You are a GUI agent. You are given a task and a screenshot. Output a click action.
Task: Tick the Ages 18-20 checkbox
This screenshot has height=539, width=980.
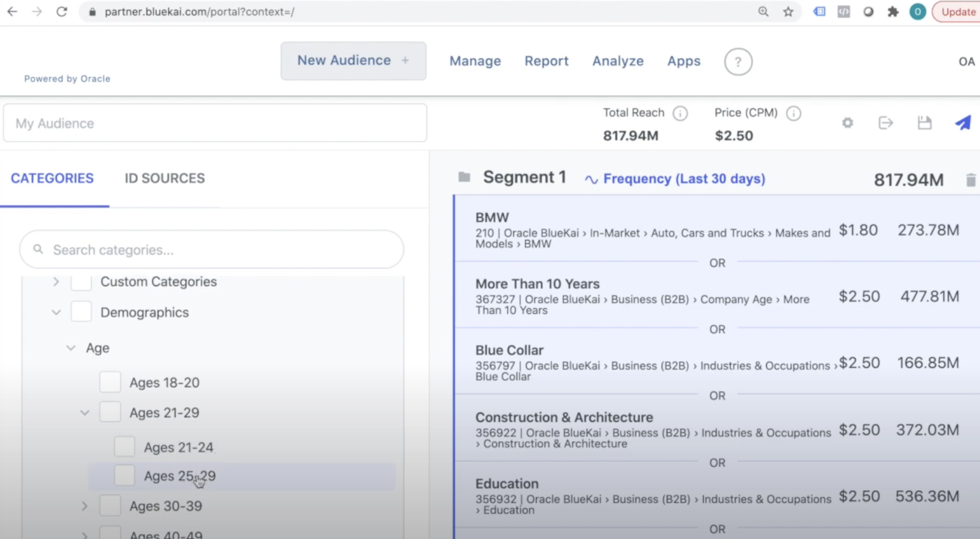click(110, 382)
